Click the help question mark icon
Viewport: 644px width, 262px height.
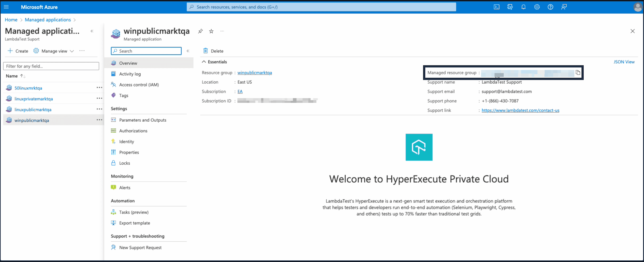pyautogui.click(x=550, y=7)
